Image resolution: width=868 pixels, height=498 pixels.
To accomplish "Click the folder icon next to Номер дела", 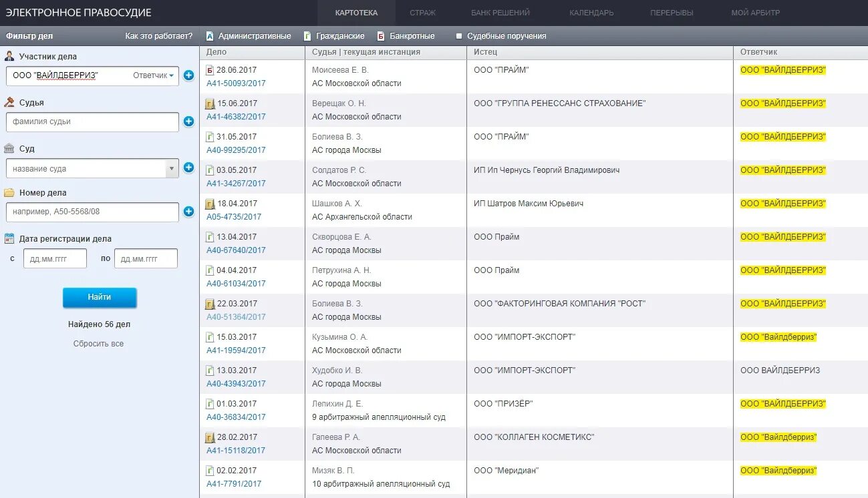I will pyautogui.click(x=9, y=192).
